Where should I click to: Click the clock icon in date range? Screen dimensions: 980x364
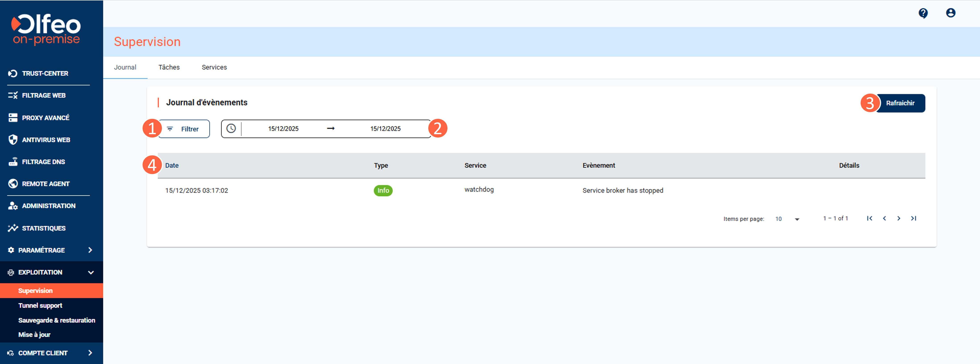click(231, 129)
